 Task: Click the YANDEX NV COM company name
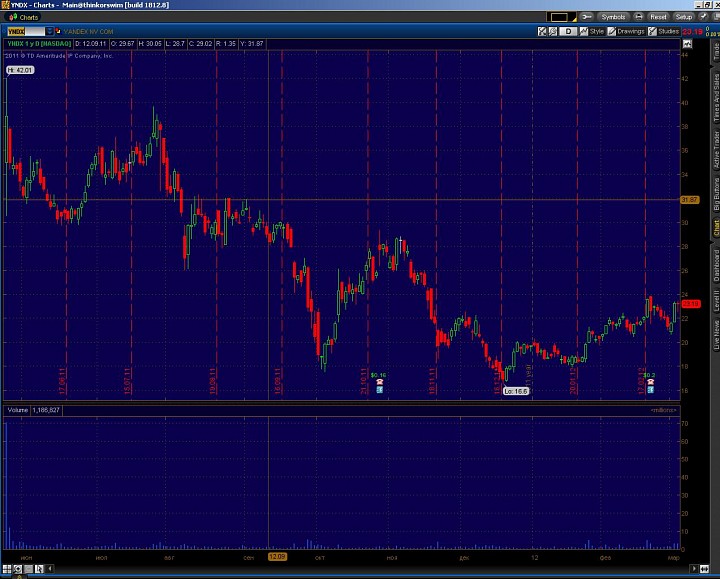pyautogui.click(x=88, y=32)
